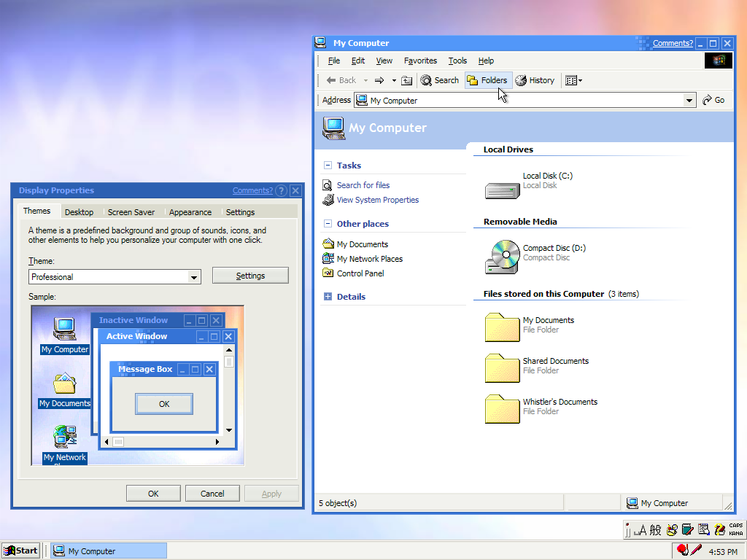Image resolution: width=747 pixels, height=560 pixels.
Task: Click the History toolbar icon
Action: point(535,80)
